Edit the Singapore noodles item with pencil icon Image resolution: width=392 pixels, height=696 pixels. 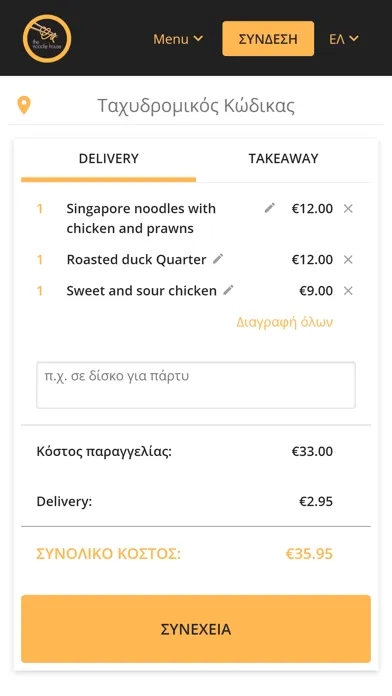coord(269,208)
